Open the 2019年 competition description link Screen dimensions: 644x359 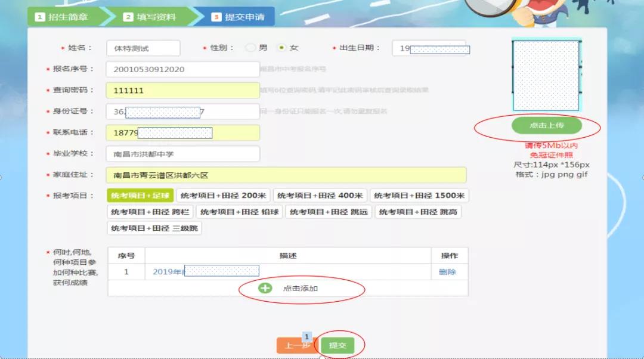click(206, 271)
